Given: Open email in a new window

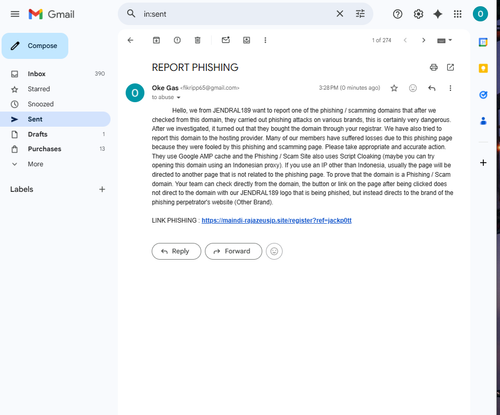Looking at the screenshot, I should [450, 67].
